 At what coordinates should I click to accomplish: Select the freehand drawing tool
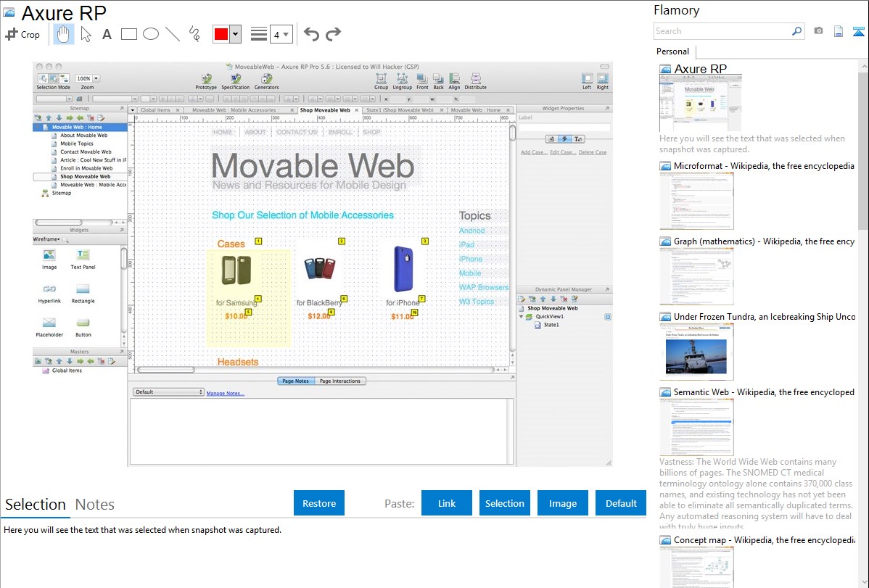[194, 34]
